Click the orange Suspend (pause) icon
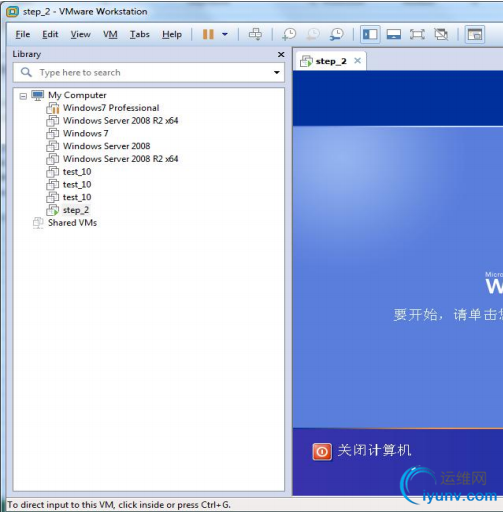The height and width of the screenshot is (512, 503). [208, 34]
